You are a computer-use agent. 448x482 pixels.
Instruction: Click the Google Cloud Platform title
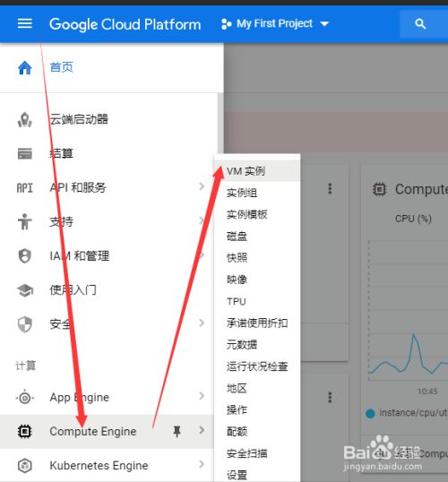pos(125,24)
